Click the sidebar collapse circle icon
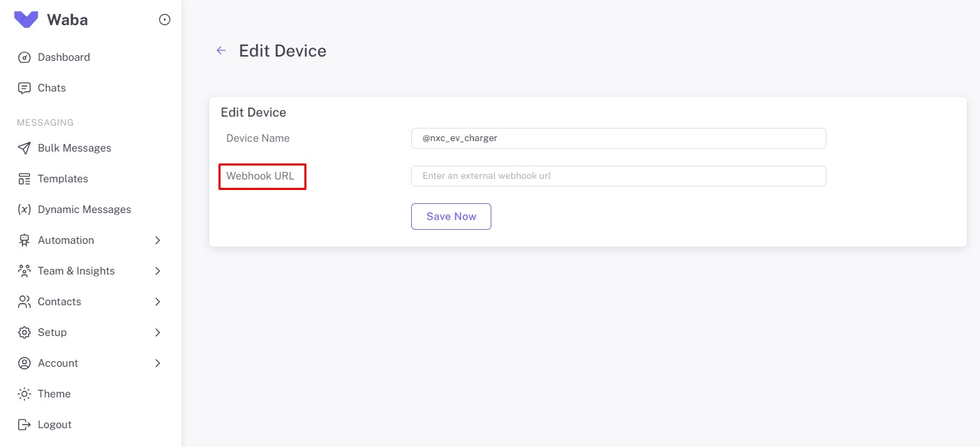Viewport: 980px width, 447px height. point(165,20)
